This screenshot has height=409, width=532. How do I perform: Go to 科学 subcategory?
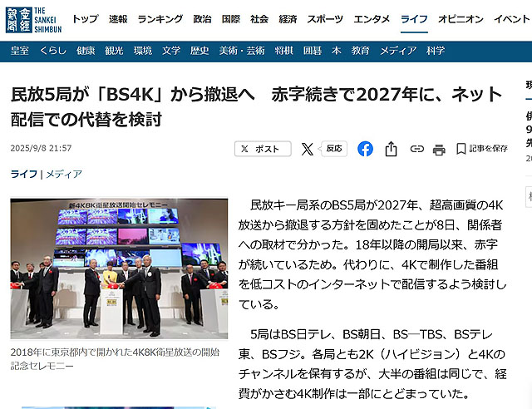click(x=436, y=51)
